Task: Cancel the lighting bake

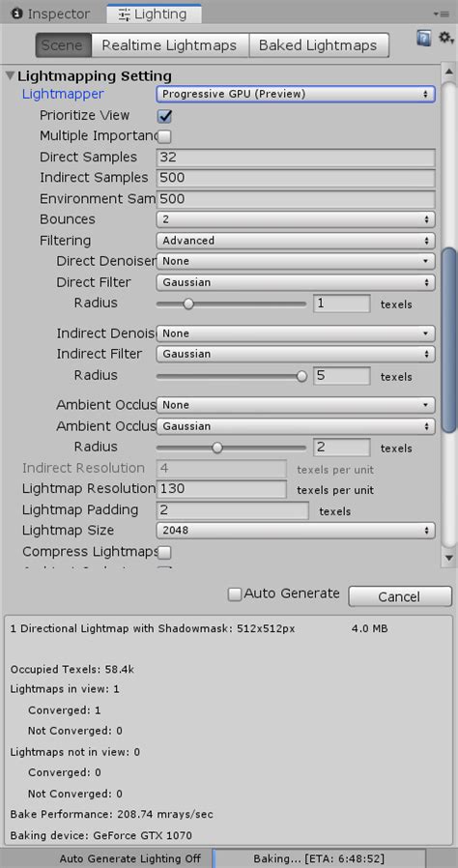Action: coord(399,596)
